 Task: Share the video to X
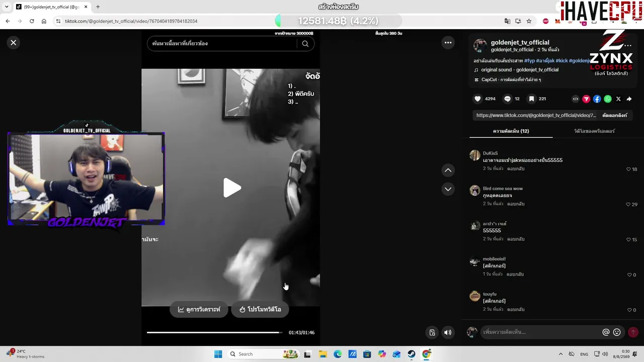point(618,99)
